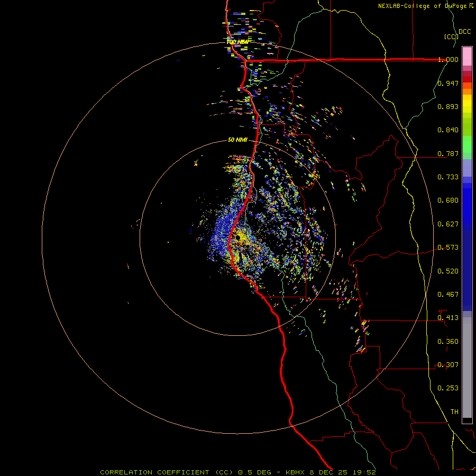Click the 50 NMI range ring label
Viewport: 476px width, 476px height.
point(237,140)
